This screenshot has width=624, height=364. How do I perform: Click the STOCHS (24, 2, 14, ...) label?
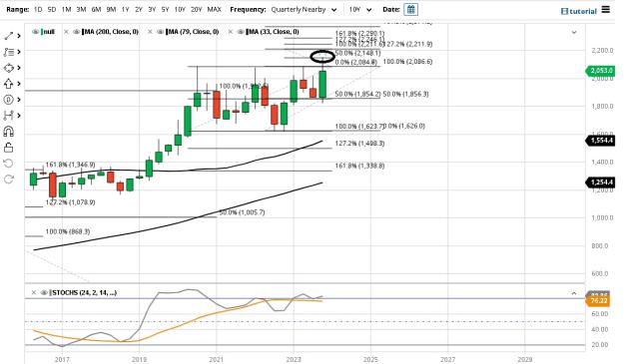pos(83,293)
